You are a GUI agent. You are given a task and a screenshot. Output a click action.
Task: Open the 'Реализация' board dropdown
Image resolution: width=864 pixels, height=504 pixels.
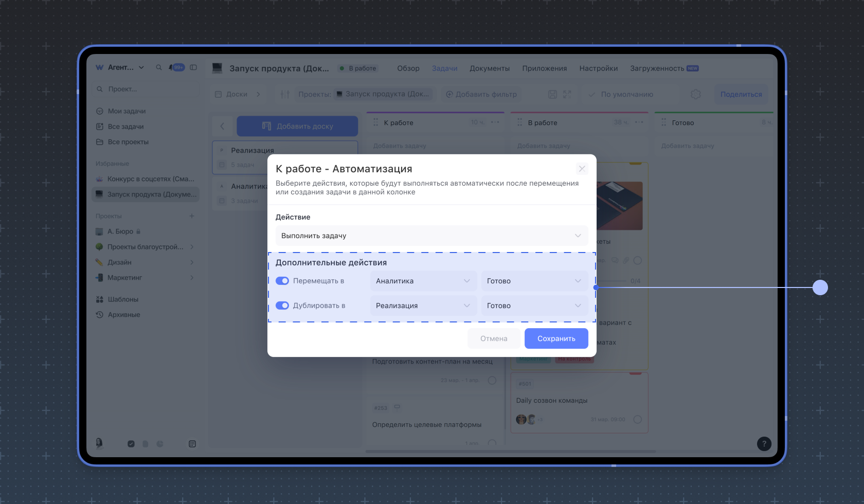coord(423,305)
